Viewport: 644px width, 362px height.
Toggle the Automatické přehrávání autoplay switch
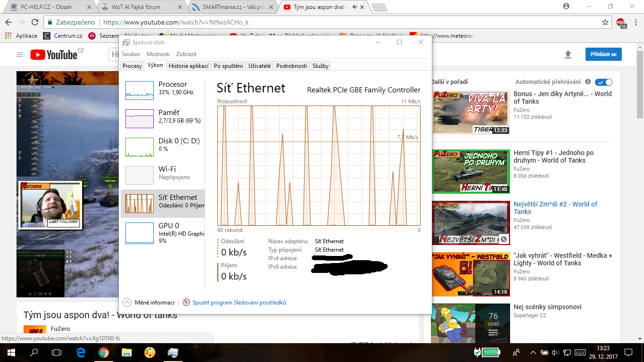coord(603,82)
